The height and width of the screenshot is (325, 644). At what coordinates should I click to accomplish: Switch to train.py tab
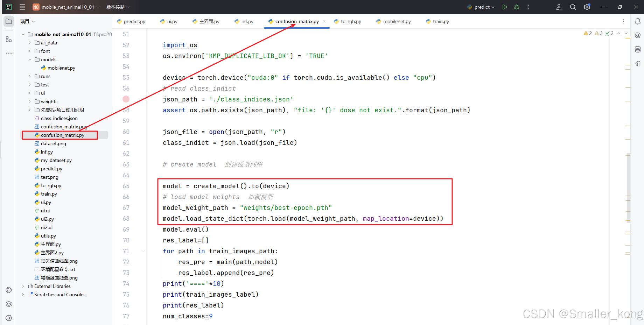pyautogui.click(x=437, y=21)
